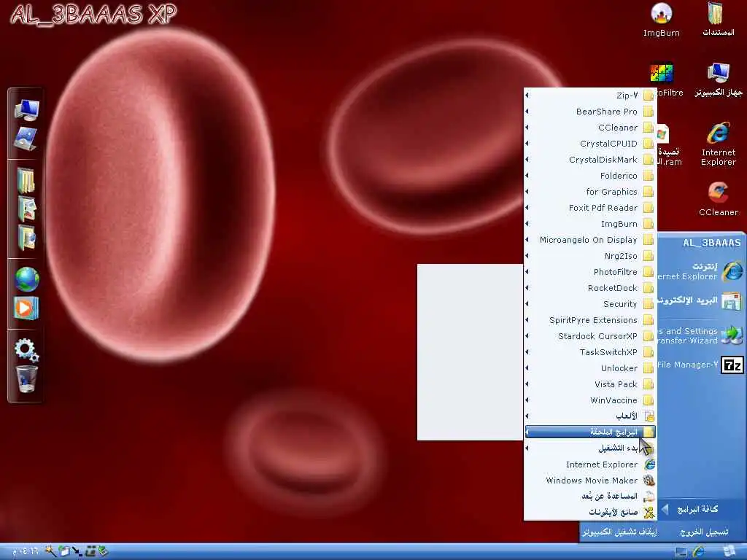Viewport: 747px width, 560px height.
Task: Open البريد الإلكتروني in Start menu
Action: click(700, 301)
